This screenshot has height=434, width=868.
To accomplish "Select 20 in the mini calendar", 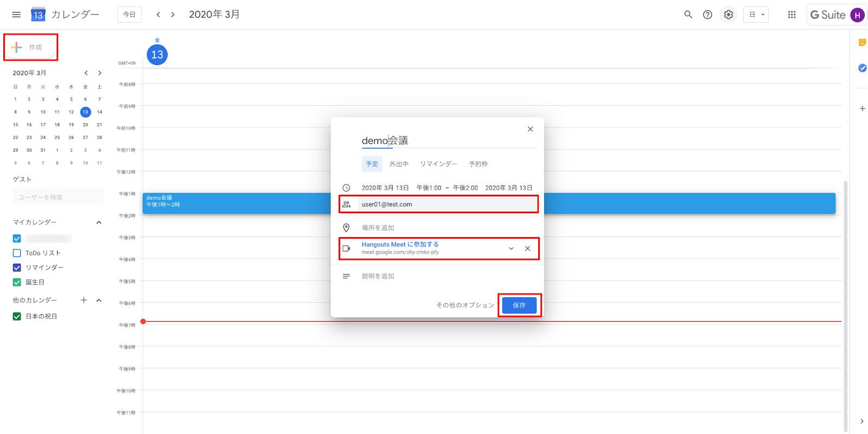I will [85, 125].
